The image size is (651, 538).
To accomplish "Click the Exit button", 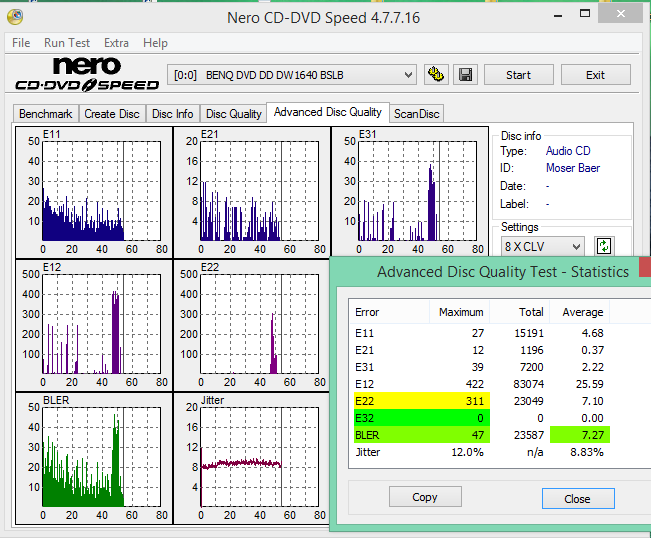I will (595, 75).
